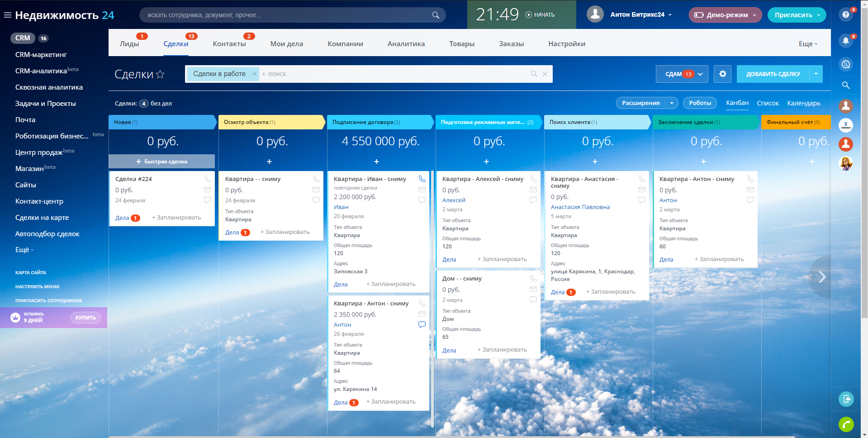Open the chat messenger icon in right panel

coord(845,64)
